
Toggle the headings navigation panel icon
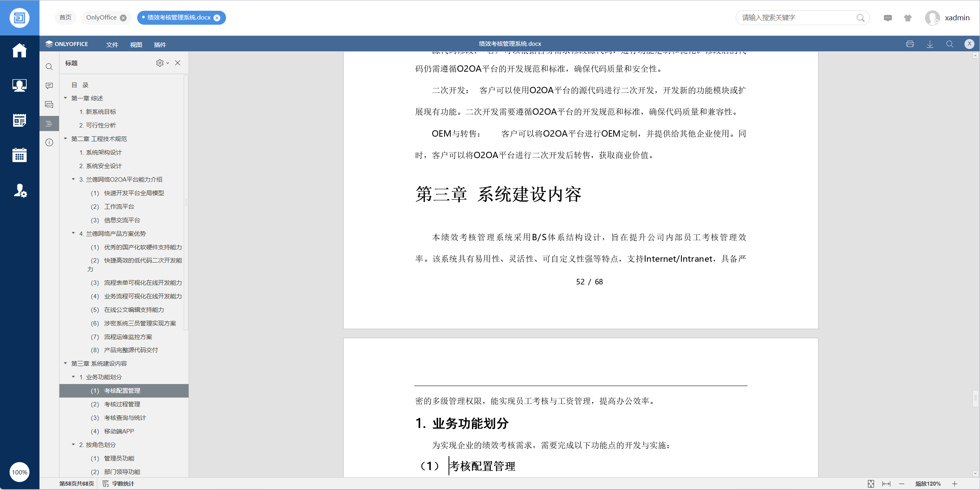coord(49,123)
